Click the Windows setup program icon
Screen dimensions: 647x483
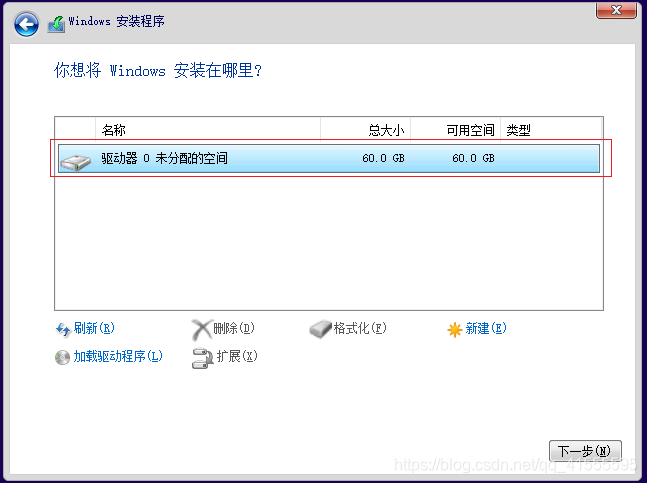56,24
